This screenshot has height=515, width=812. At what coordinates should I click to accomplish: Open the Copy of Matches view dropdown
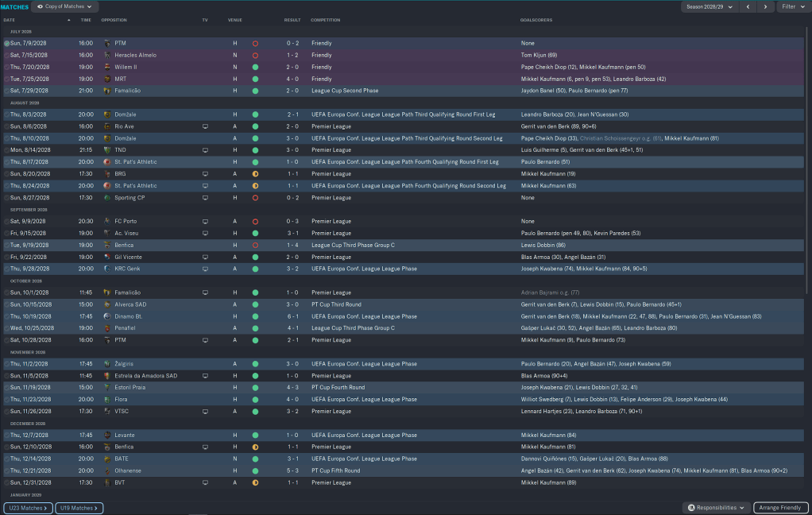[65, 6]
